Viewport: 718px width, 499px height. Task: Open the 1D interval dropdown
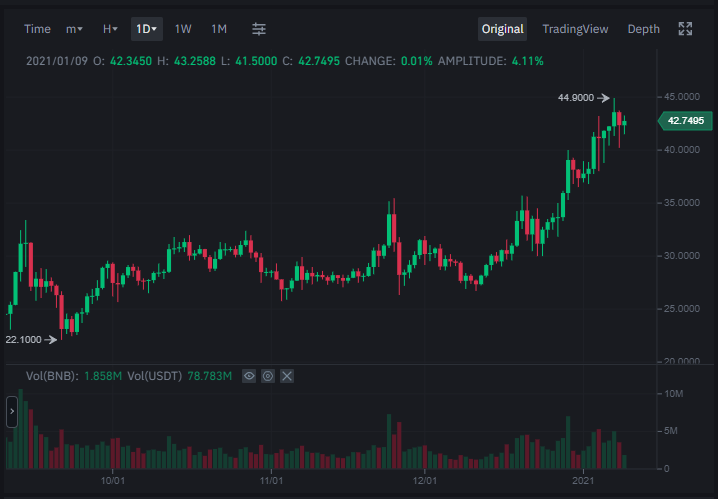(147, 29)
